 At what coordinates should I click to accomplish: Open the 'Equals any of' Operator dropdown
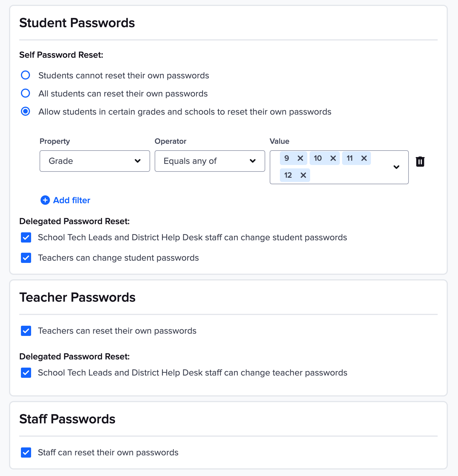pos(210,161)
